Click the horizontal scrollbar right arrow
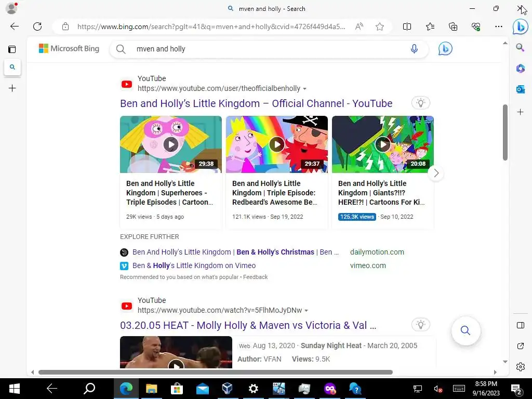 pyautogui.click(x=495, y=372)
